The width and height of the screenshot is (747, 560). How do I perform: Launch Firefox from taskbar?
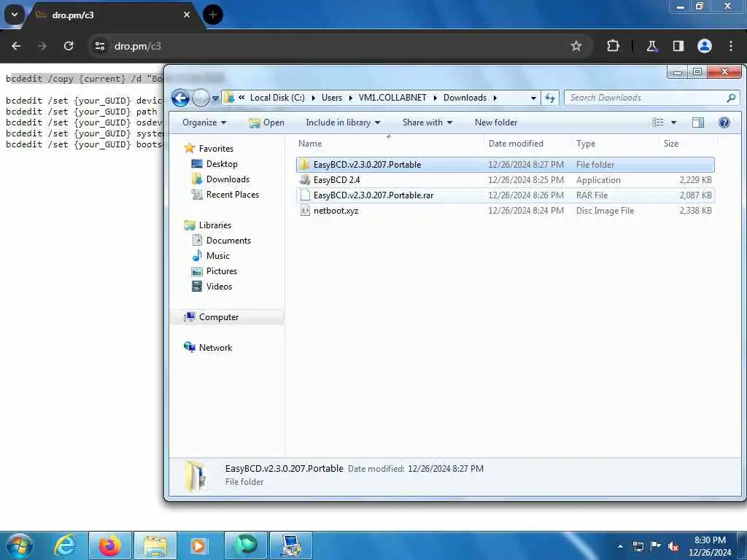pos(110,545)
